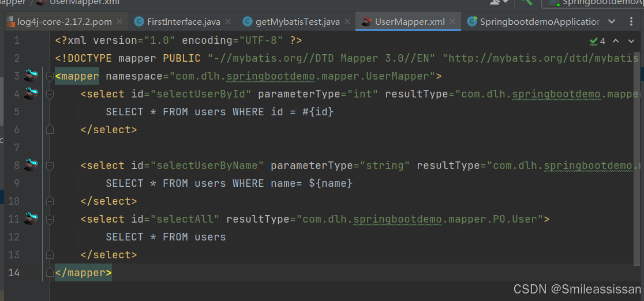Image resolution: width=644 pixels, height=301 pixels.
Task: Collapse the selectUserByName fold on line 8
Action: 50,166
